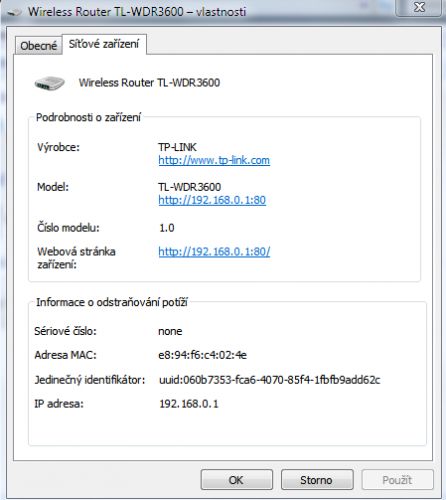Image resolution: width=446 pixels, height=500 pixels.
Task: Click the Webová stránka zařízení label
Action: tap(76, 258)
